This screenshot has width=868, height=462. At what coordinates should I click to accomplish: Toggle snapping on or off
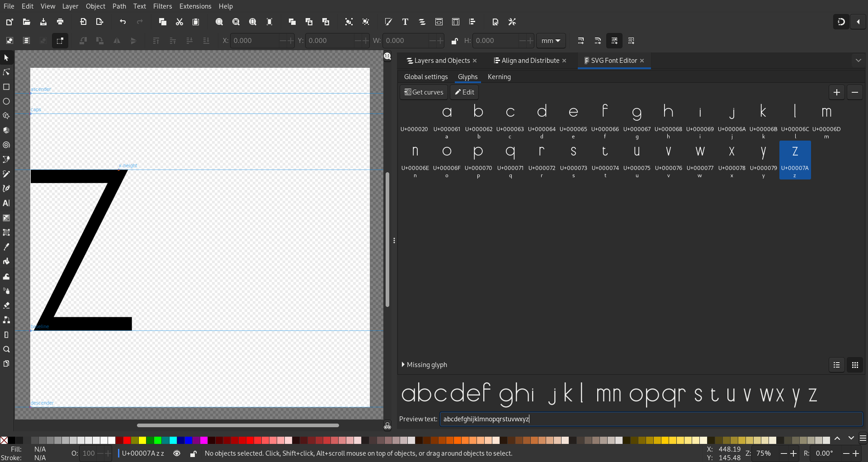click(841, 22)
